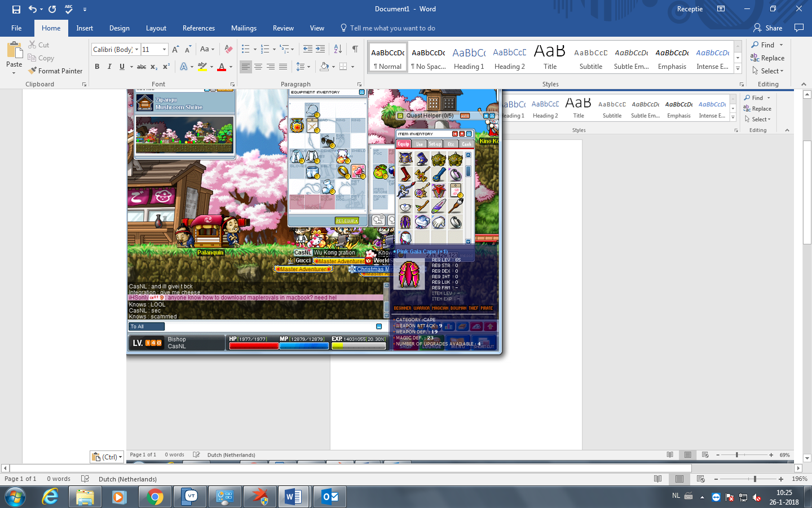Justify the paragraph text
Image resolution: width=812 pixels, height=508 pixels.
click(283, 67)
